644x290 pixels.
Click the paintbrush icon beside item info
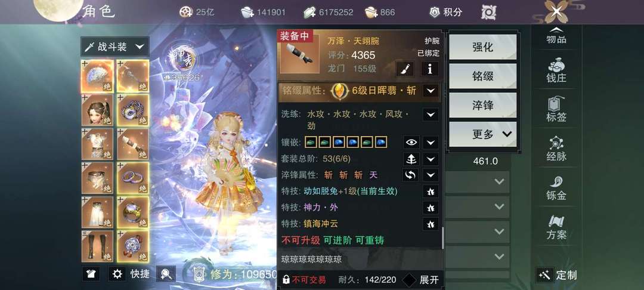(x=404, y=69)
